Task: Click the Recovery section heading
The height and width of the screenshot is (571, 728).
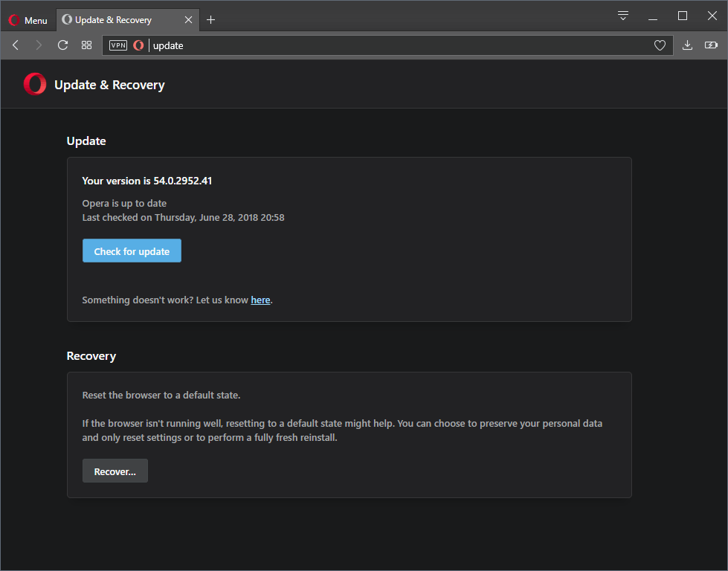Action: 91,356
